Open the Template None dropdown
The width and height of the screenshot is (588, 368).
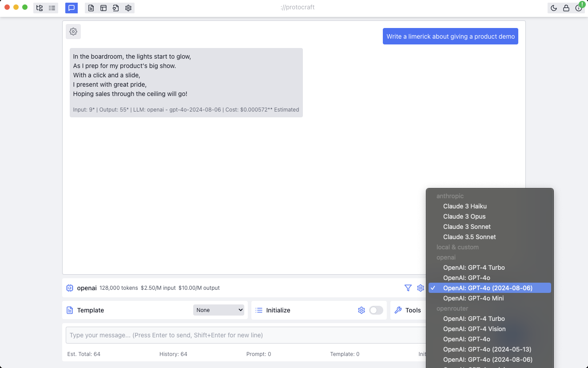pyautogui.click(x=219, y=310)
